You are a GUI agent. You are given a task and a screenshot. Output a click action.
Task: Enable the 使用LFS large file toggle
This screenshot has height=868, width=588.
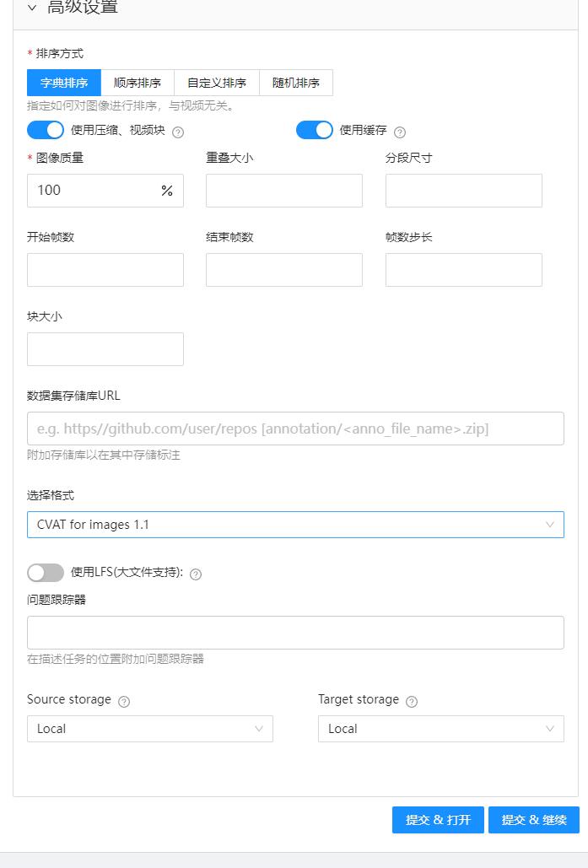click(x=46, y=573)
